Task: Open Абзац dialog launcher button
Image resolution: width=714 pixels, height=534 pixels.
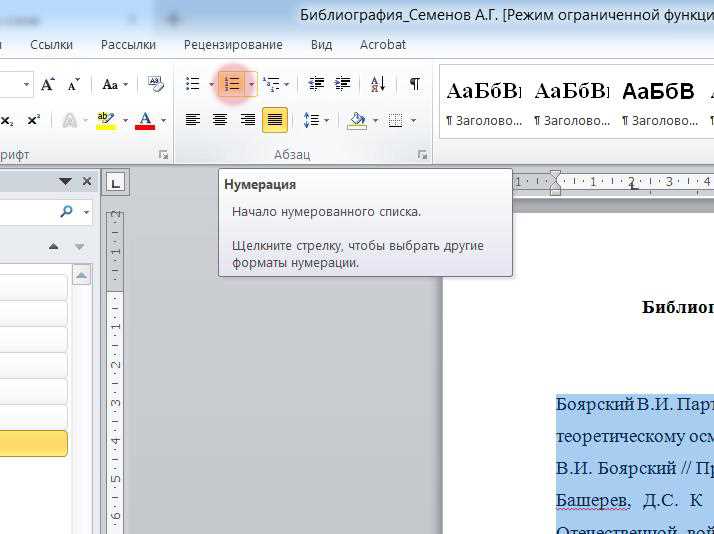Action: click(423, 155)
